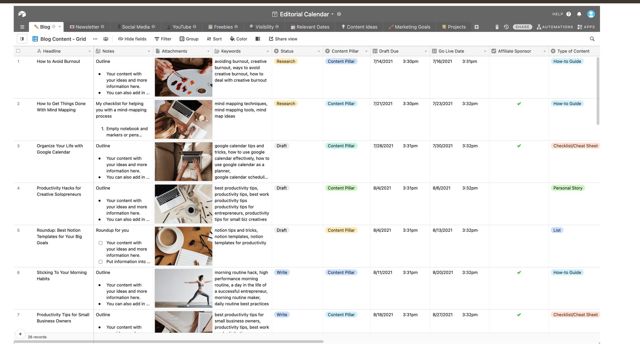Open the Editorial Calendar title dropdown
The image size is (640, 364).
pos(332,14)
